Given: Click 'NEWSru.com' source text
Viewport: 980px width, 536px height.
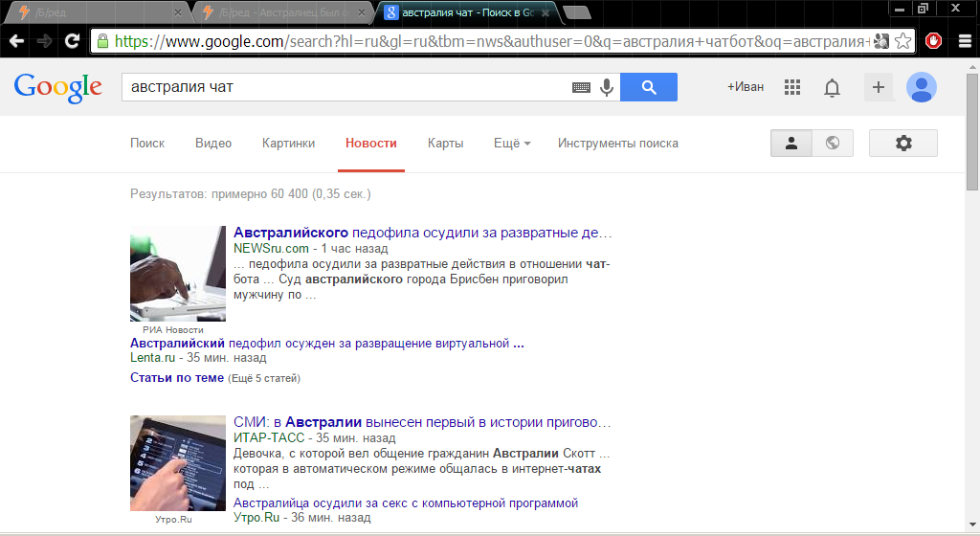Looking at the screenshot, I should click(271, 248).
